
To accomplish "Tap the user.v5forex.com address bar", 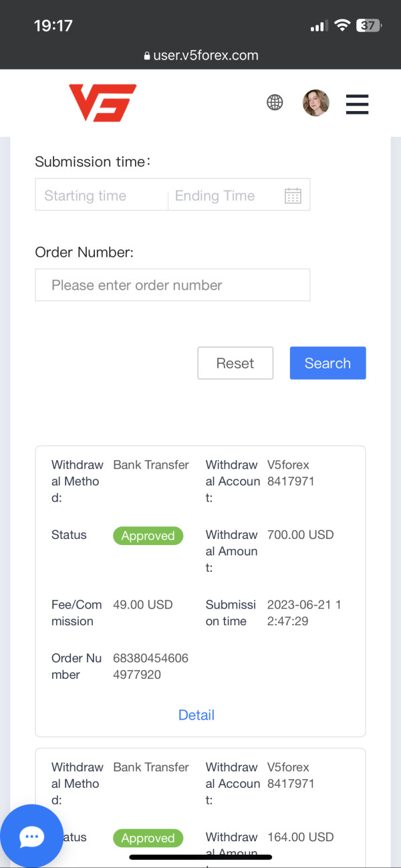I will coord(205,56).
